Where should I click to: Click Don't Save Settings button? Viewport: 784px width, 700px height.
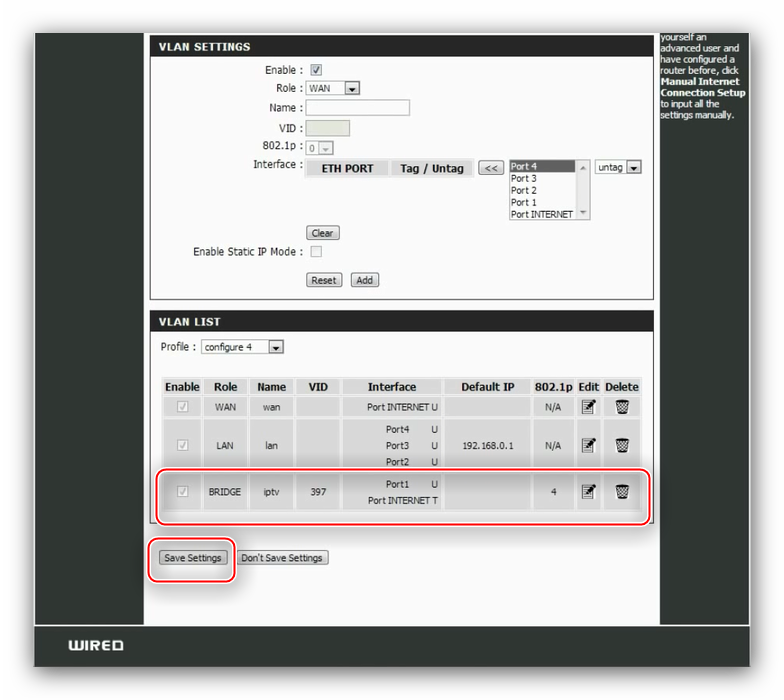click(x=282, y=558)
